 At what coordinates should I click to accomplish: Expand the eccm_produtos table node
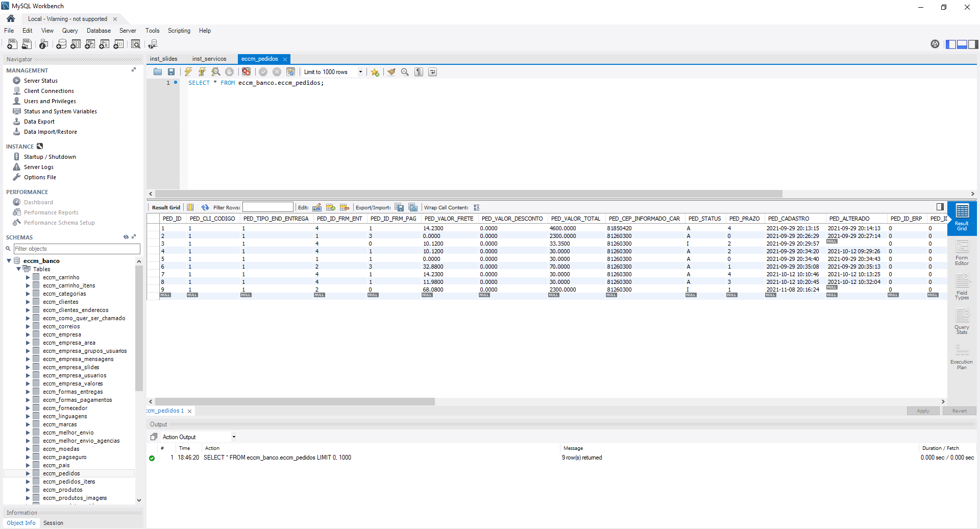click(28, 490)
